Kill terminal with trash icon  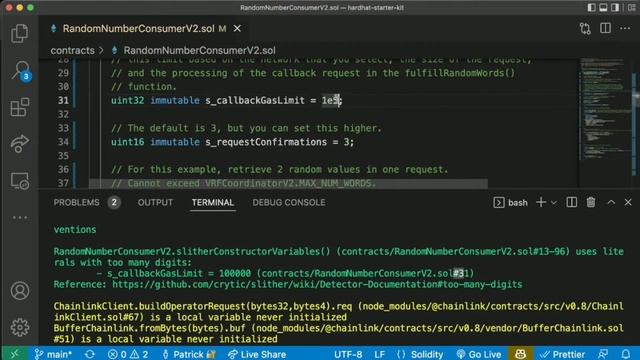click(591, 202)
